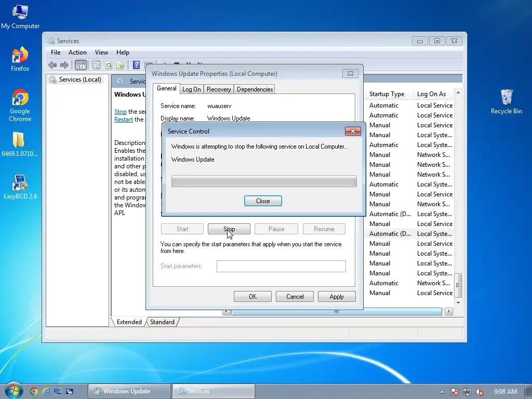Click horizontal scrollbar right arrow
The height and width of the screenshot is (399, 532).
tap(449, 312)
